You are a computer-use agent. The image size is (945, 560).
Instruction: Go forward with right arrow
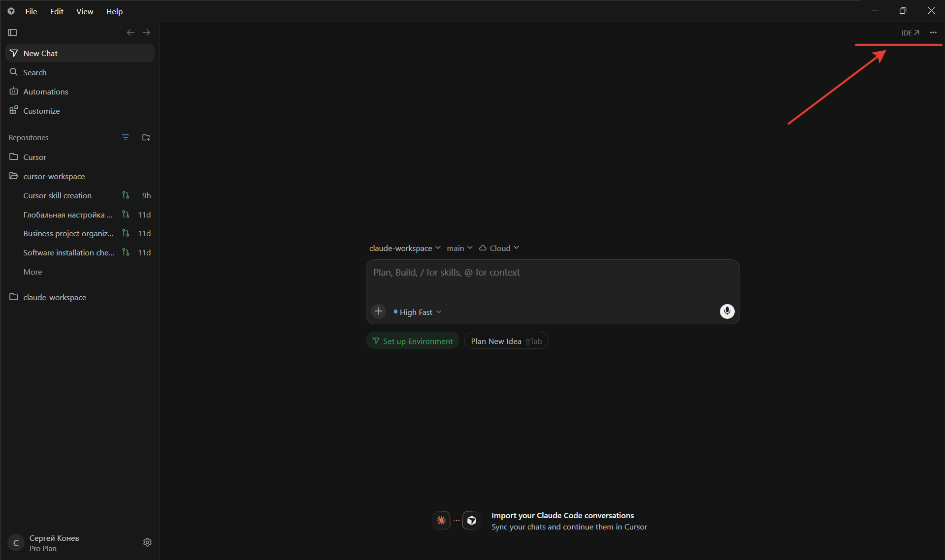click(x=146, y=32)
